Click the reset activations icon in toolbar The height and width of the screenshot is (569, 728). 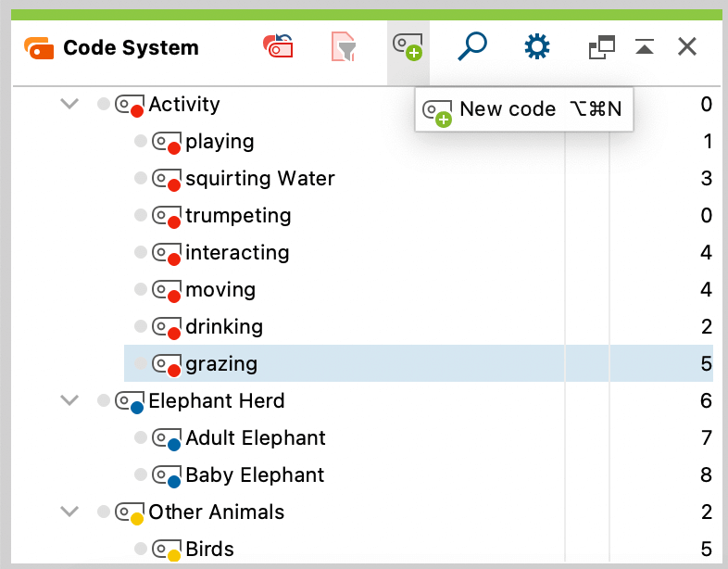pos(278,46)
